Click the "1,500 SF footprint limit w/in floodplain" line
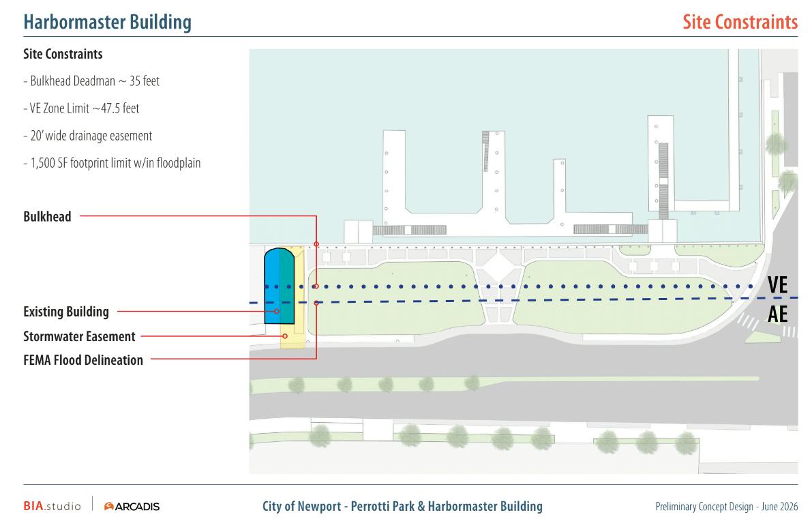Image resolution: width=812 pixels, height=519 pixels. pos(112,163)
